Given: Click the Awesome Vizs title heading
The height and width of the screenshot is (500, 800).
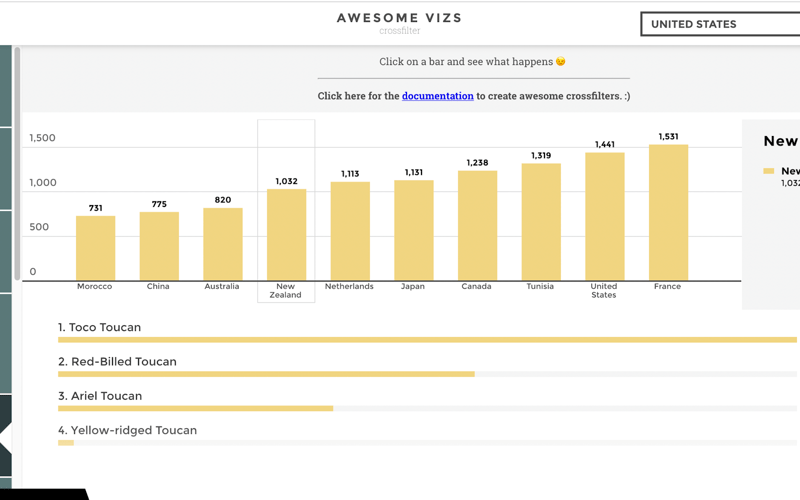Looking at the screenshot, I should tap(399, 18).
